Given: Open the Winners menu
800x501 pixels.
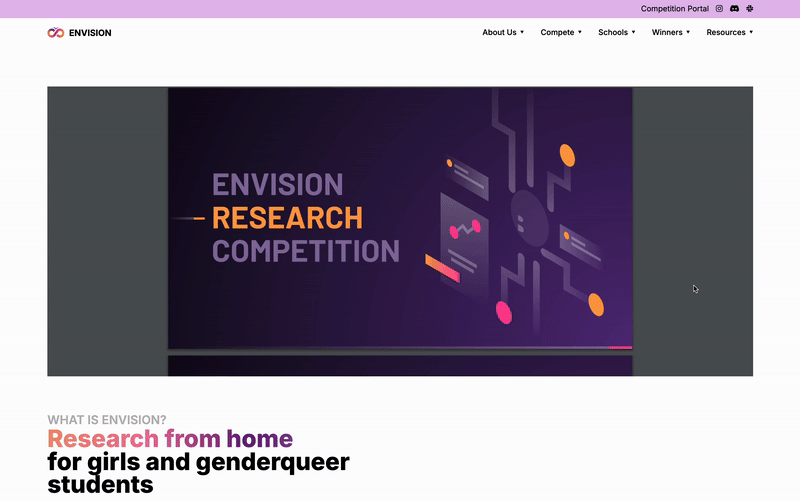Looking at the screenshot, I should click(x=667, y=32).
